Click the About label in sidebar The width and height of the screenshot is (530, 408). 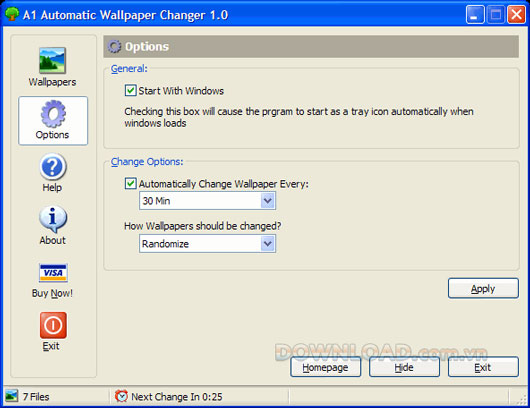coord(52,240)
